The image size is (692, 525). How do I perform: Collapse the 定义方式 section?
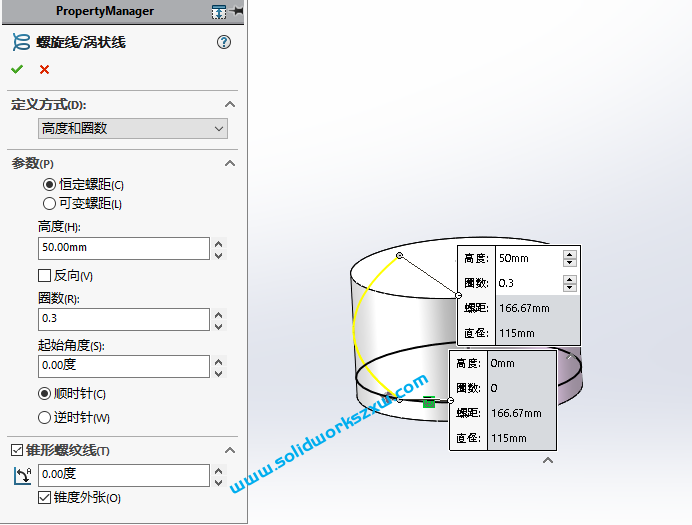point(230,105)
